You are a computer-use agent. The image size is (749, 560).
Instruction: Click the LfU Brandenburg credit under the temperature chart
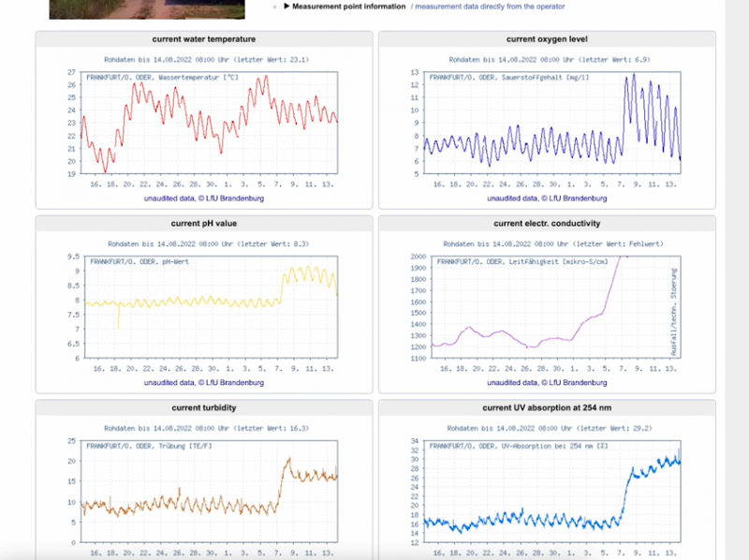pos(204,199)
